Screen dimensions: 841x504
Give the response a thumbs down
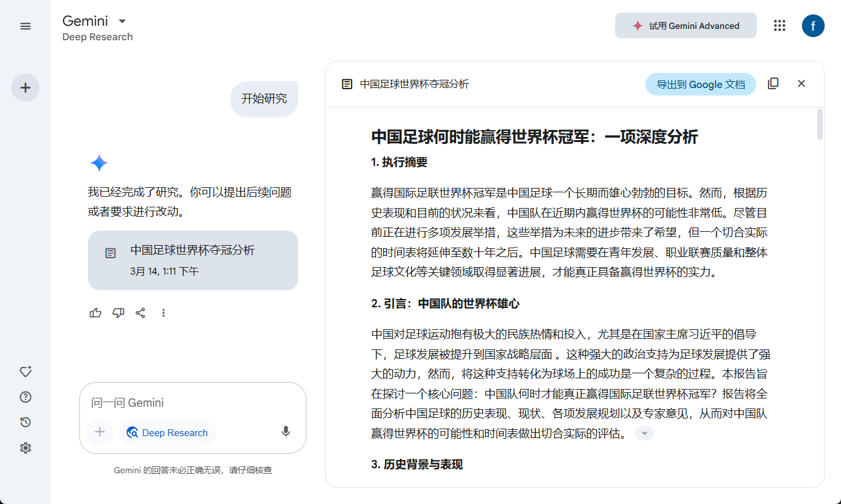pos(118,312)
